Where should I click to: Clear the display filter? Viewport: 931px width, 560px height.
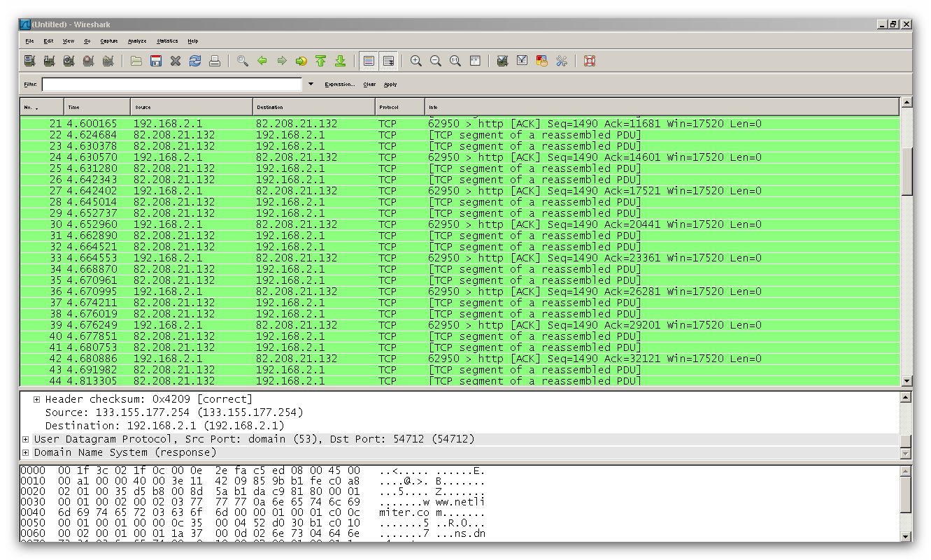coord(369,85)
